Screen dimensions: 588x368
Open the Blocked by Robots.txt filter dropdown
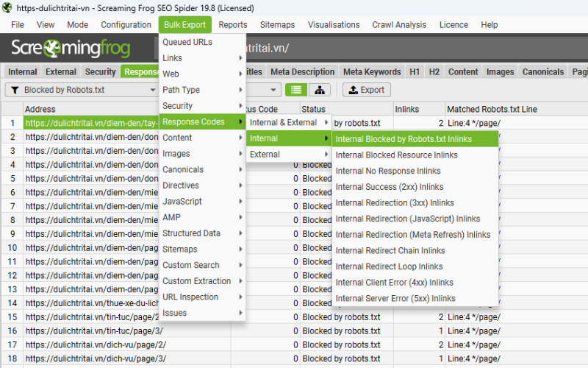tap(81, 90)
